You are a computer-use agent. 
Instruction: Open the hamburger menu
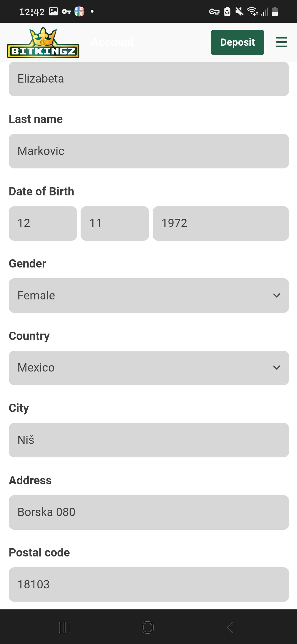click(x=281, y=42)
